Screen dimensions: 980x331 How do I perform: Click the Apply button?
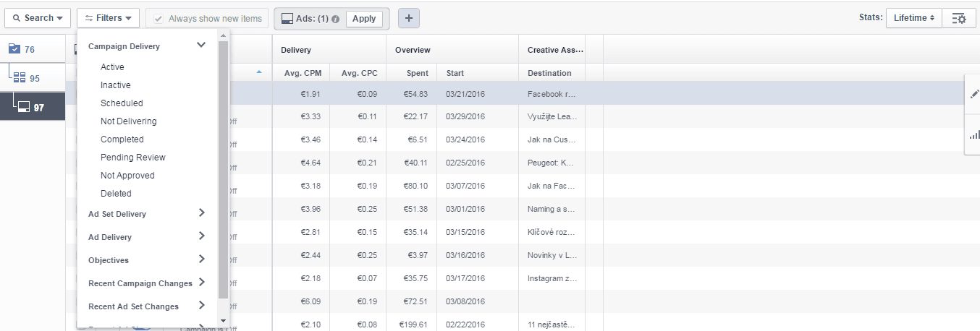pos(364,18)
